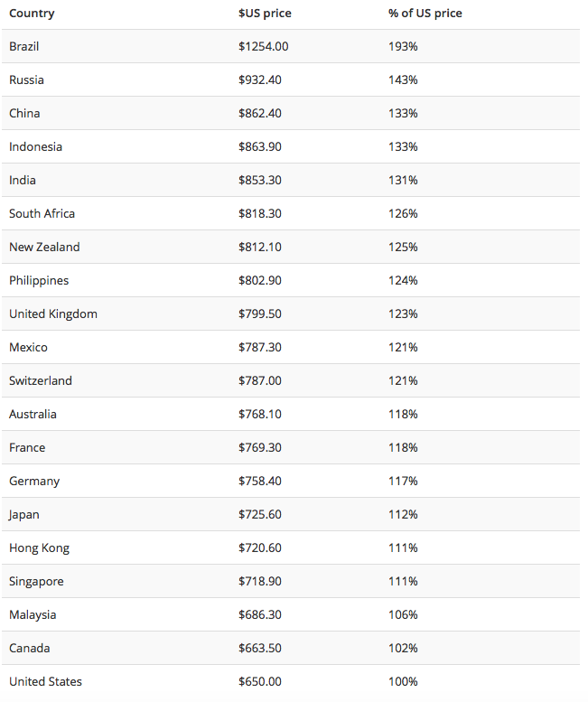Click China's $862.40 price
This screenshot has height=702, width=588.
pos(260,113)
